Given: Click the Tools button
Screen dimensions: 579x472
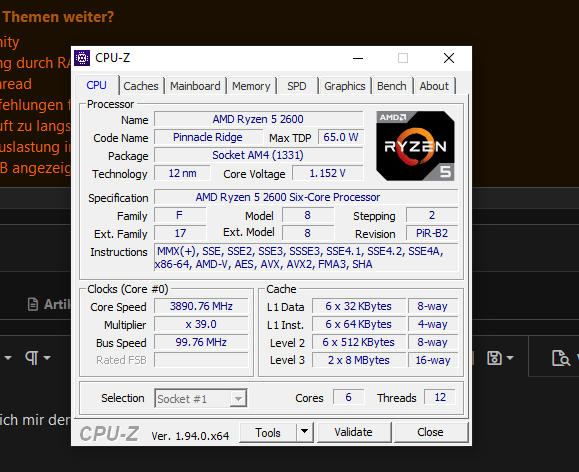Looking at the screenshot, I should [268, 432].
